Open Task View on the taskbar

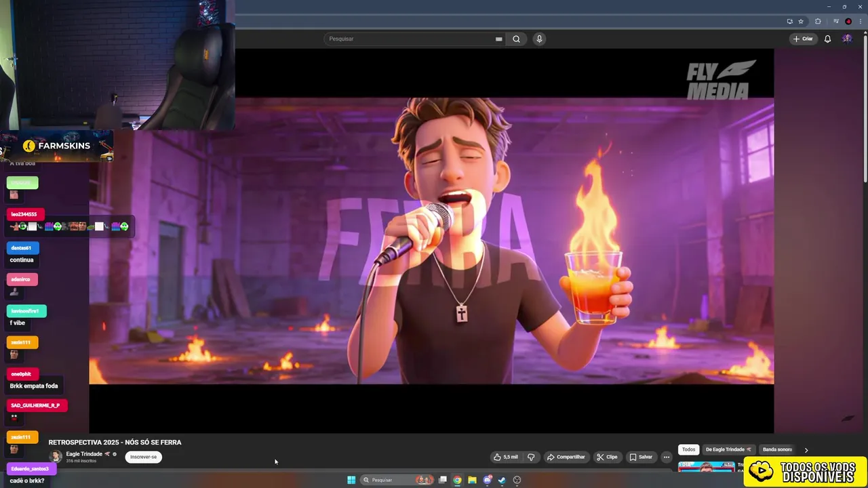tap(443, 480)
